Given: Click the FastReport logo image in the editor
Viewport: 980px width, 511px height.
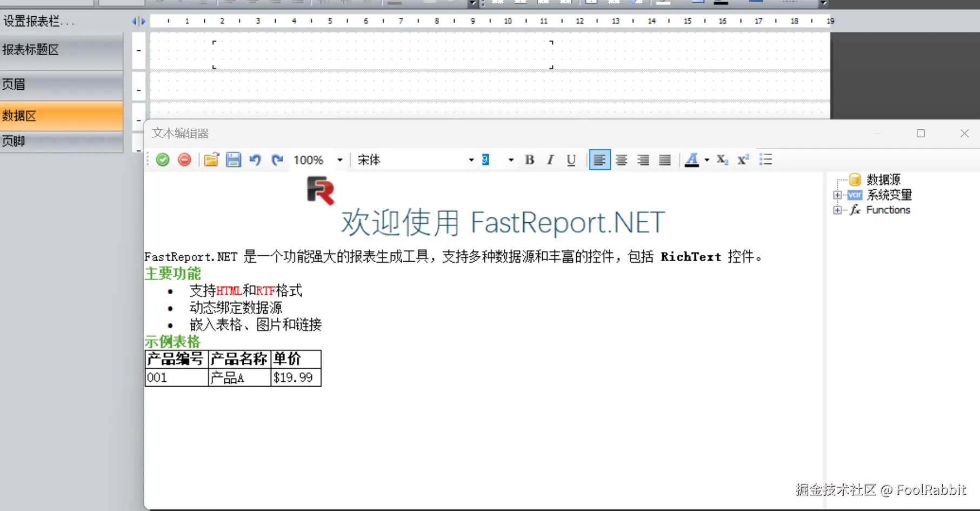Looking at the screenshot, I should click(x=321, y=191).
